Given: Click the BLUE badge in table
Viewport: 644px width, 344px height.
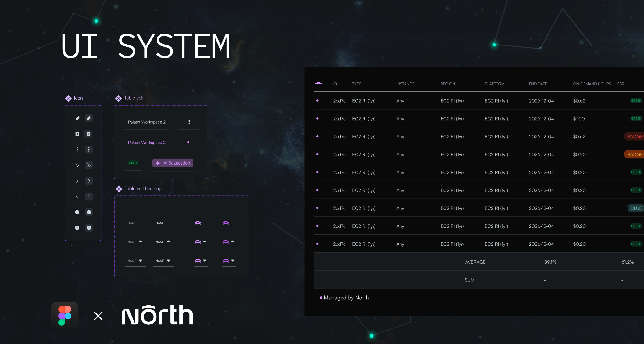Looking at the screenshot, I should (636, 208).
